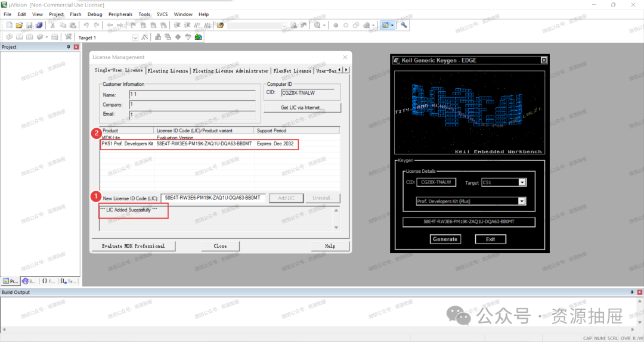Click the Save icon in the toolbar

click(29, 25)
